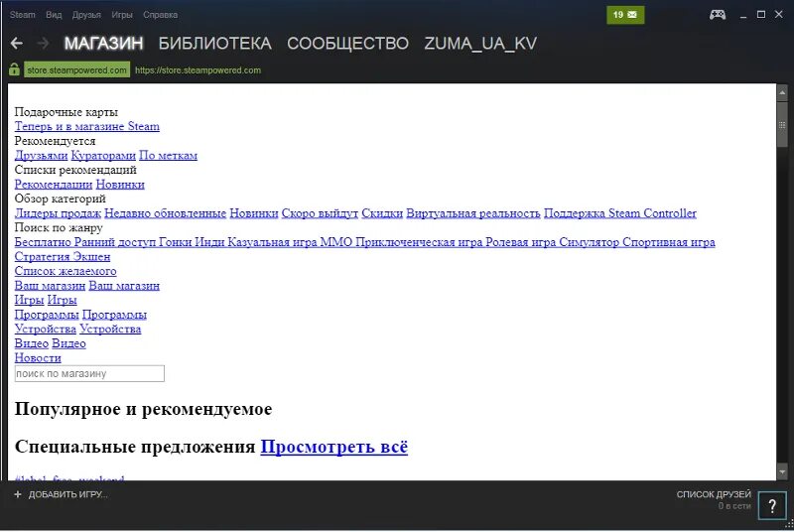
Task: Browse the Симулятор genre link
Action: point(589,242)
